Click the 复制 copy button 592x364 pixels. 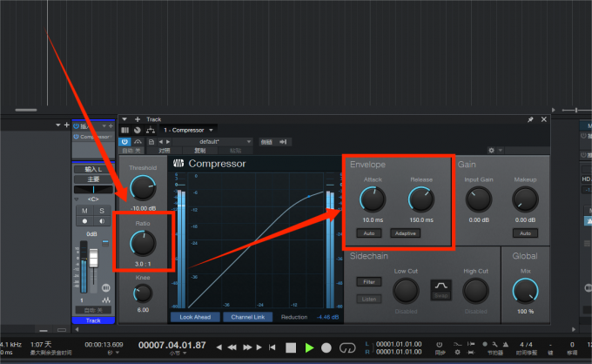click(x=199, y=151)
